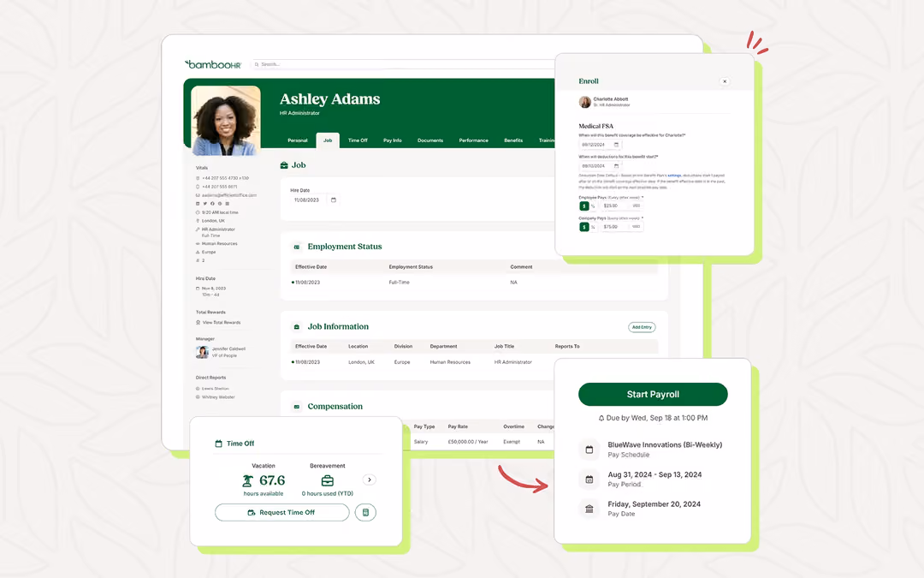Click the location pin icon beside London, UK

coord(198,221)
